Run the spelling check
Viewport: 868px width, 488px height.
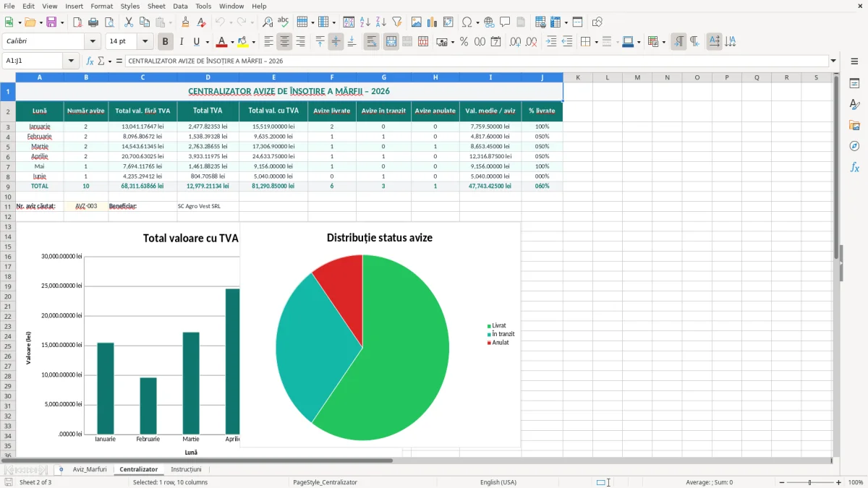[x=284, y=22]
